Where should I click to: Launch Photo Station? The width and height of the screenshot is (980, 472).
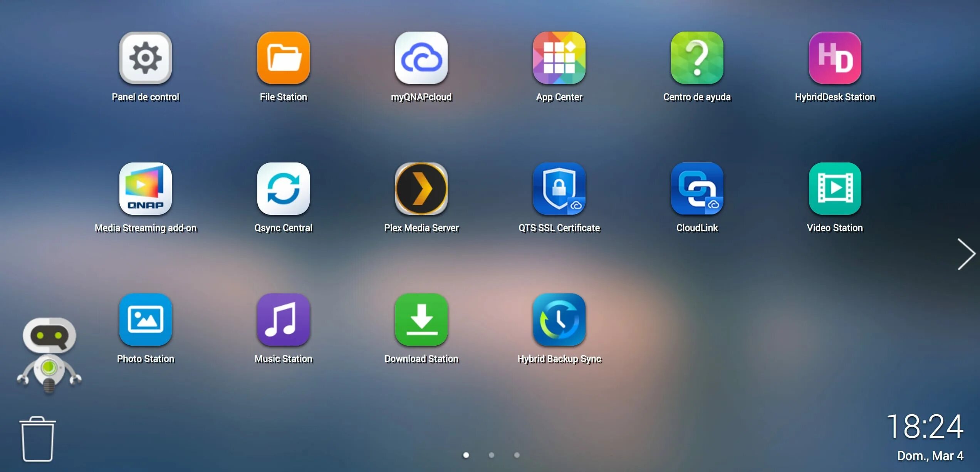coord(145,320)
